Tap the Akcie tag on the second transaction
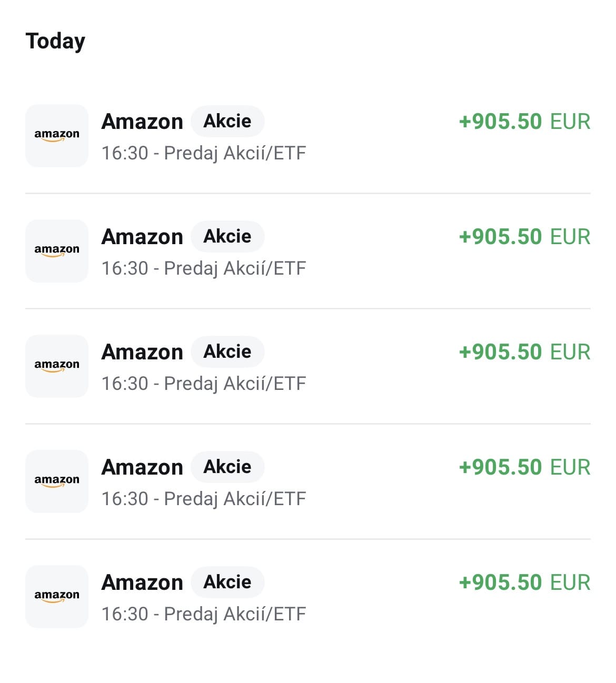This screenshot has height=683, width=616. point(227,236)
